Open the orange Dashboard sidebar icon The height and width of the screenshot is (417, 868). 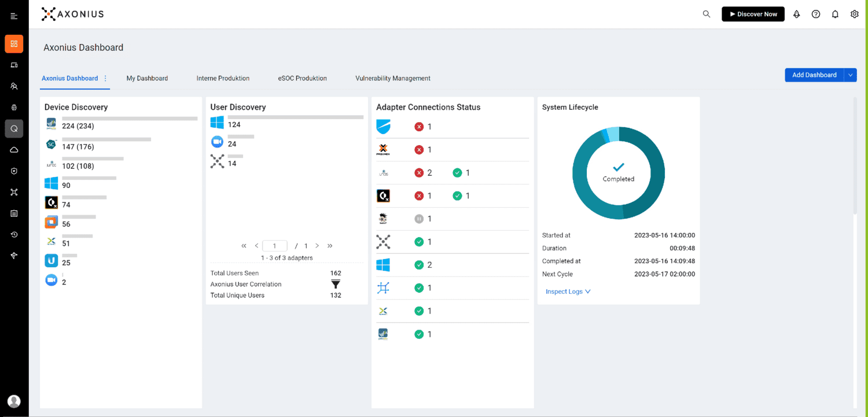(x=14, y=44)
